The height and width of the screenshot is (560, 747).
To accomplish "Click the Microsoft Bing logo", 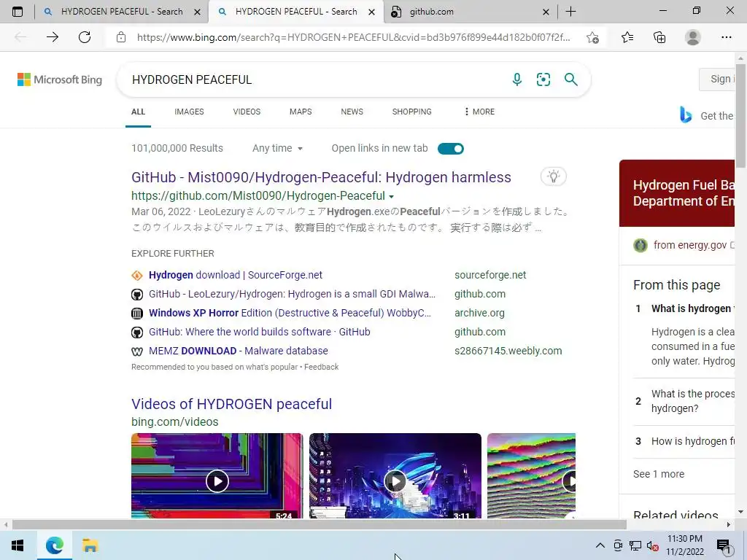I will [x=60, y=79].
